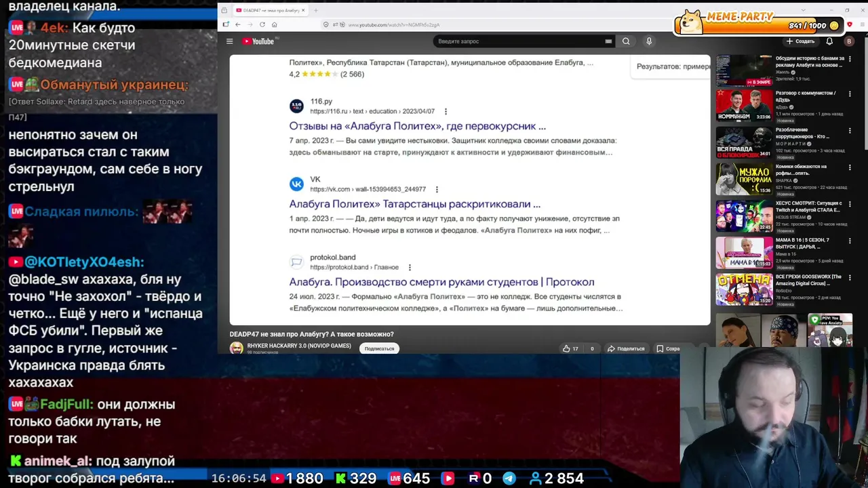Click the Создать create button
Viewport: 868px width, 488px height.
click(800, 41)
